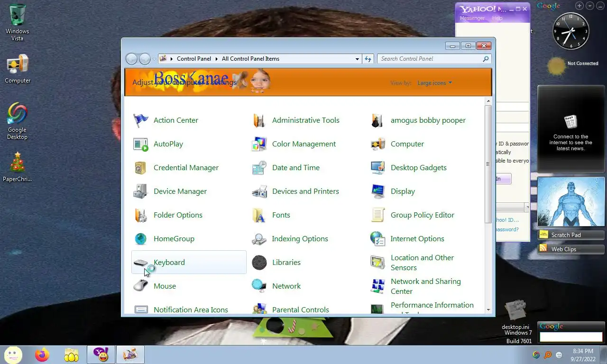Open the Libraries icon
Viewport: 607px width, 364px height.
pyautogui.click(x=259, y=263)
